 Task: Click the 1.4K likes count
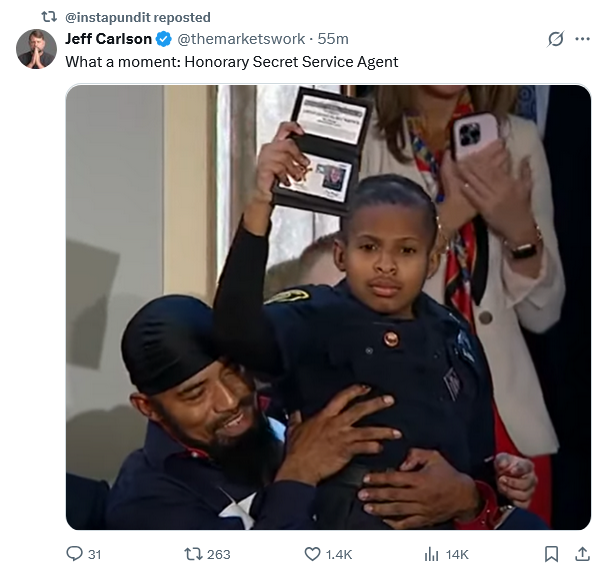pyautogui.click(x=339, y=554)
